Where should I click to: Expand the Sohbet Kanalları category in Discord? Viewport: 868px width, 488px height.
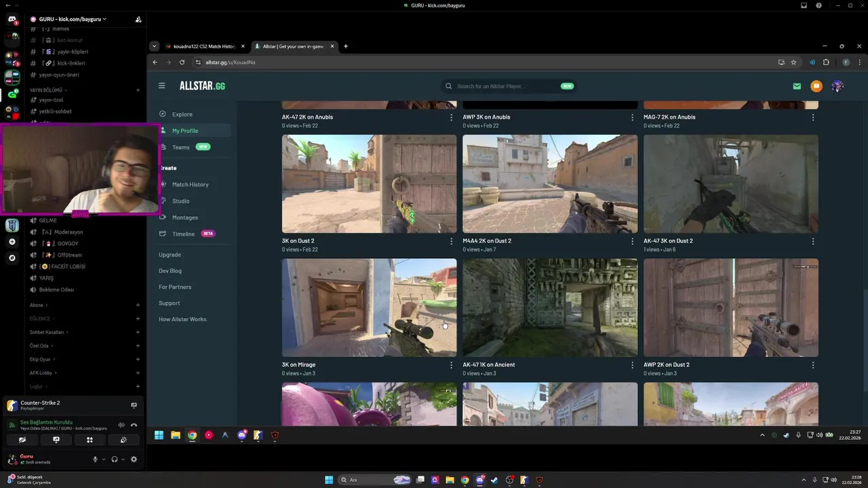pyautogui.click(x=47, y=332)
